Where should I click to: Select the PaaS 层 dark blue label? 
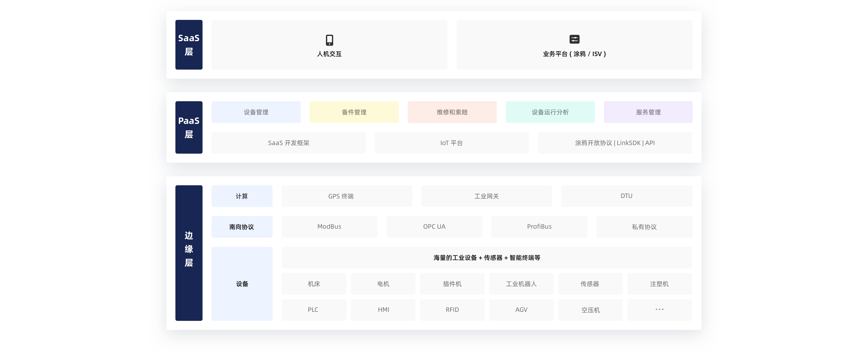(189, 127)
